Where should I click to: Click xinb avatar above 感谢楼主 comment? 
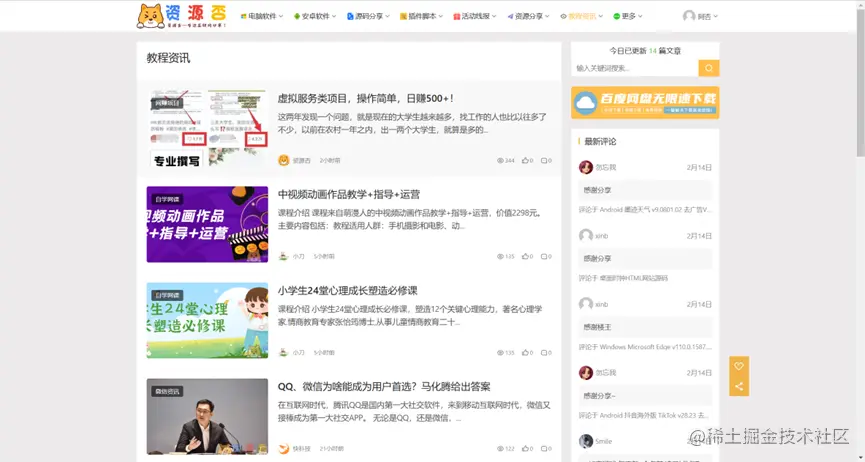tap(585, 304)
